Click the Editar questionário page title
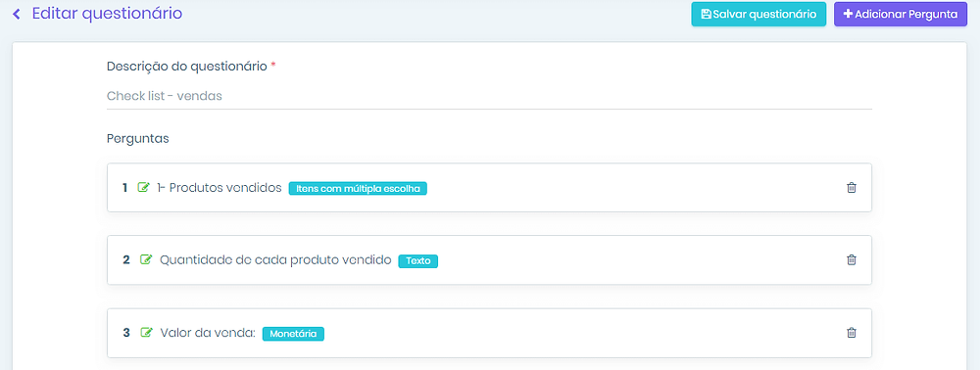This screenshot has height=370, width=980. (x=107, y=13)
